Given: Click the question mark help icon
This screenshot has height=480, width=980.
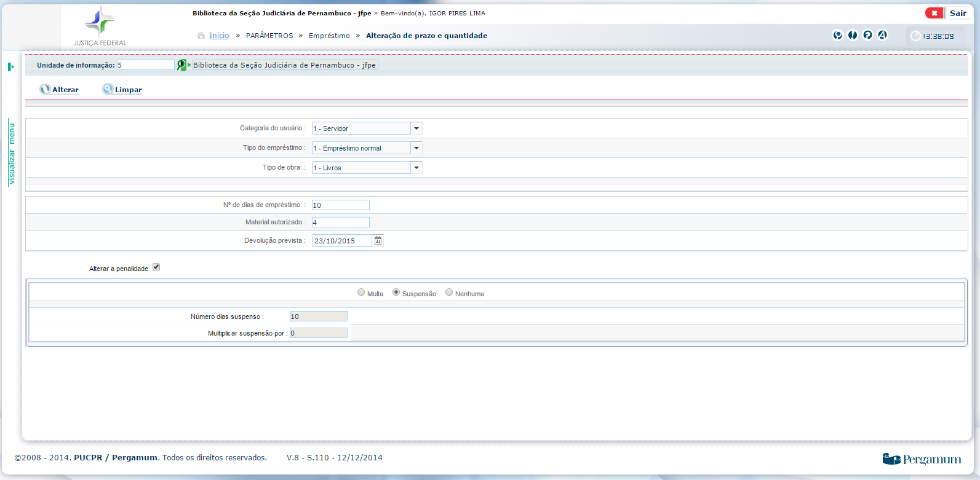Looking at the screenshot, I should coord(867,35).
